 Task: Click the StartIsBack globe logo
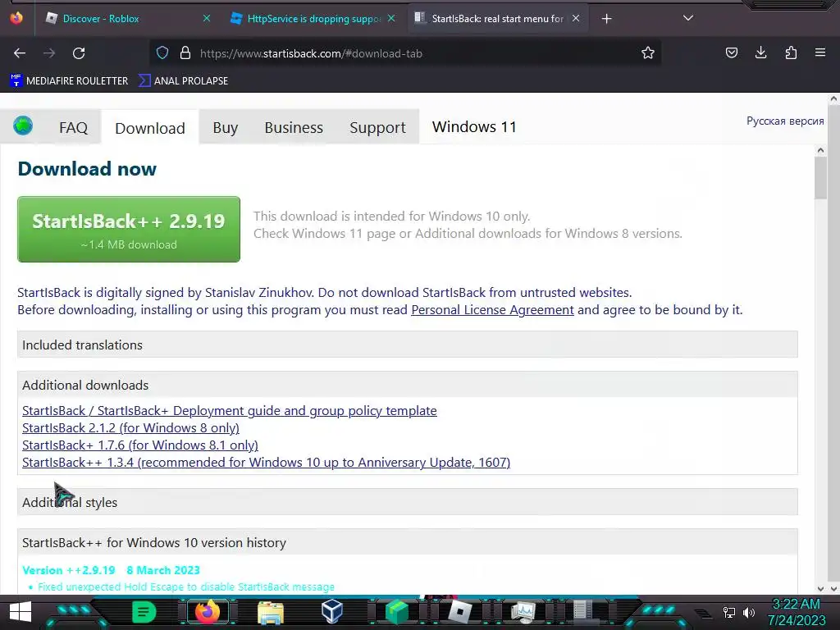pos(23,126)
